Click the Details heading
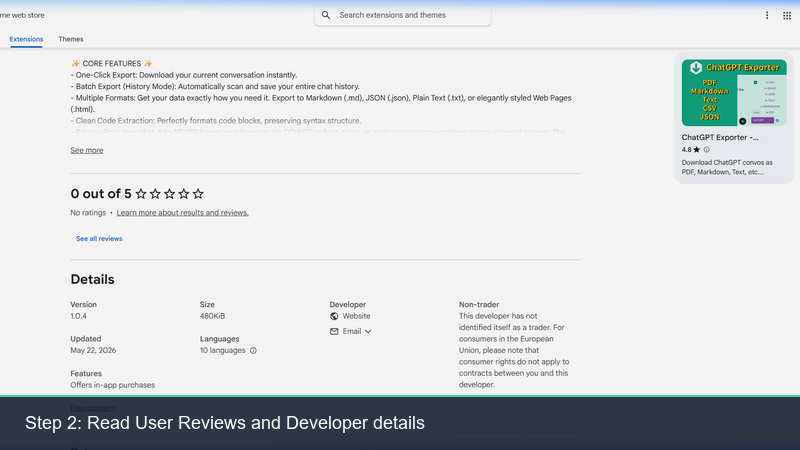 (92, 279)
